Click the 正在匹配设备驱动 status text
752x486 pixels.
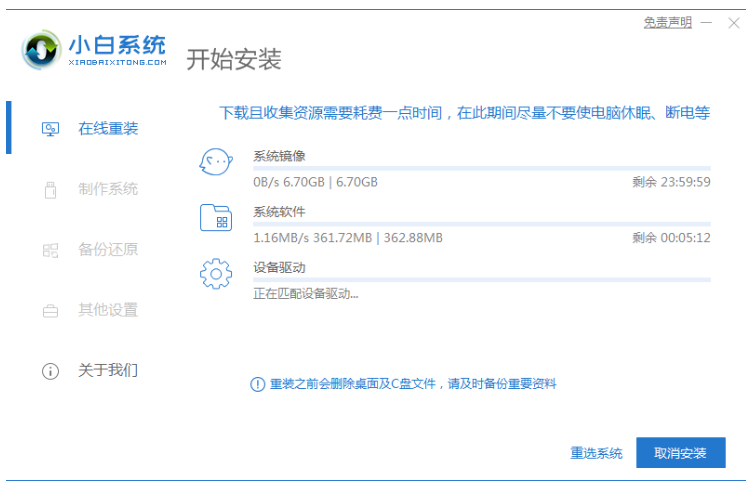tap(305, 294)
